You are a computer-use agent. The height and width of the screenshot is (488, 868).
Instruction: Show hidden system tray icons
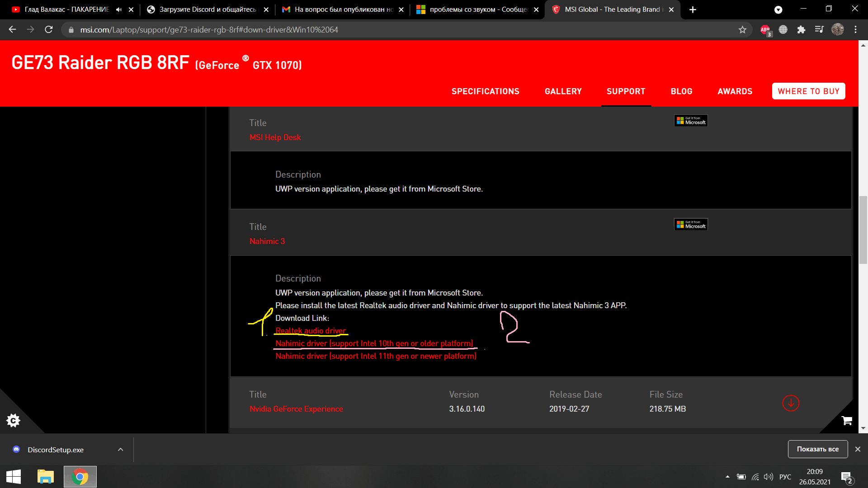tap(727, 477)
